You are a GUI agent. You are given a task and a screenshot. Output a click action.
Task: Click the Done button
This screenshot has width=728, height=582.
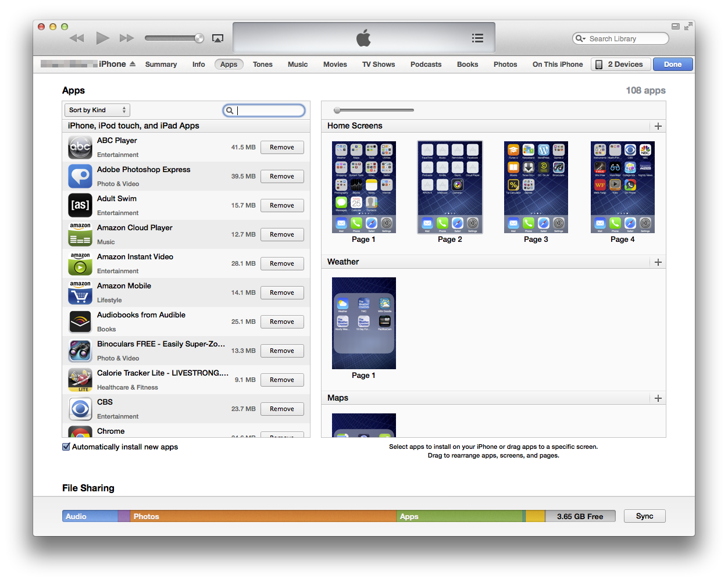point(673,64)
